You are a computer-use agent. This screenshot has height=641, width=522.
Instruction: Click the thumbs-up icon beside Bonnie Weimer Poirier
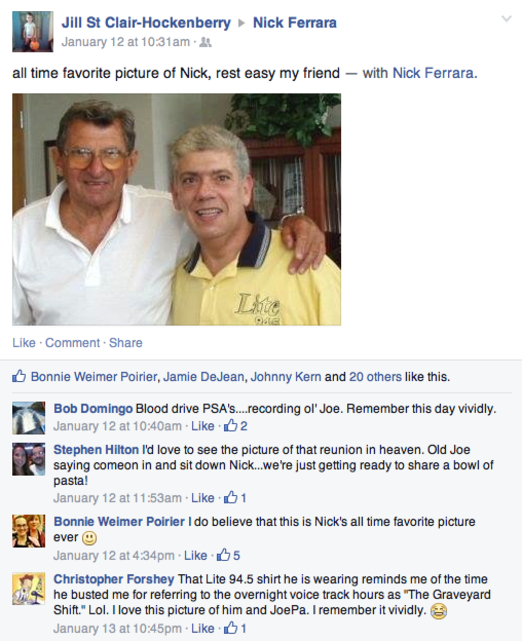click(19, 376)
